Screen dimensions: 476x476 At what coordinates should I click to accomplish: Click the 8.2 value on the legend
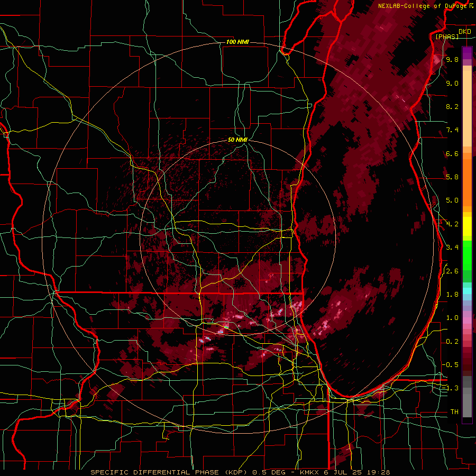[x=452, y=106]
